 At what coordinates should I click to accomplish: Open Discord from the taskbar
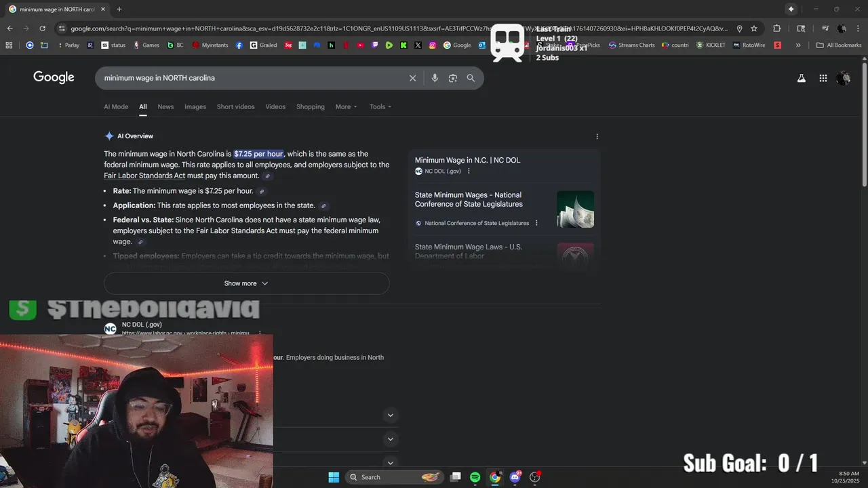(x=515, y=477)
